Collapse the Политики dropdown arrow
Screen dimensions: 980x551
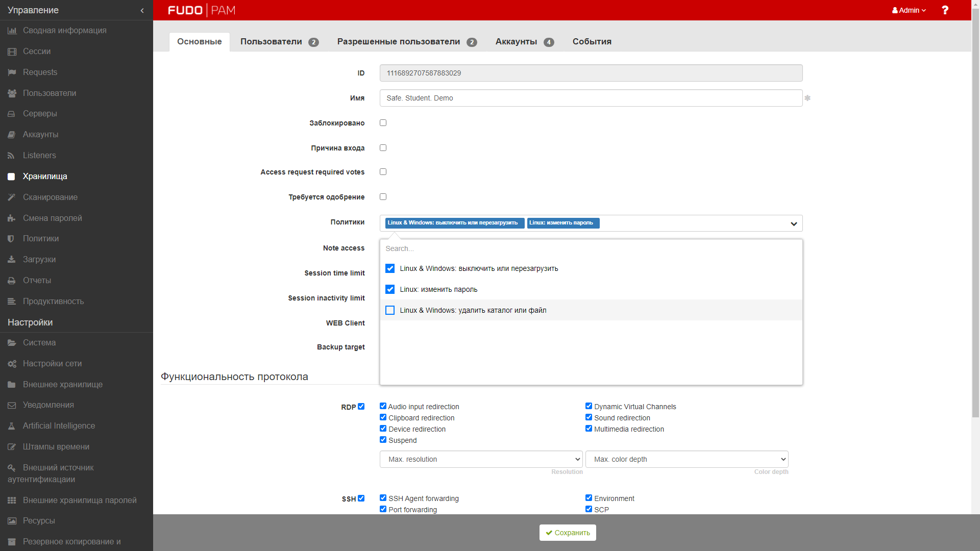coord(794,223)
